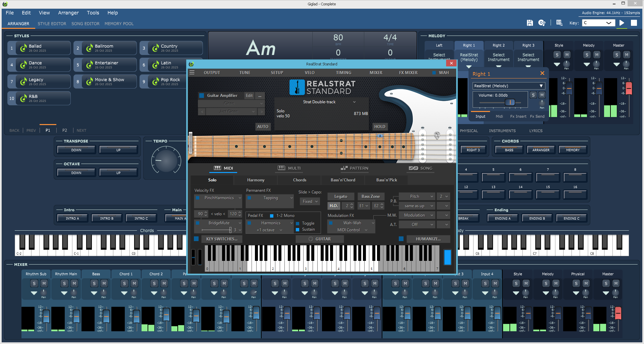Enable the Guitar Amplifier checkbox
Image resolution: width=644 pixels, height=344 pixels.
point(202,96)
